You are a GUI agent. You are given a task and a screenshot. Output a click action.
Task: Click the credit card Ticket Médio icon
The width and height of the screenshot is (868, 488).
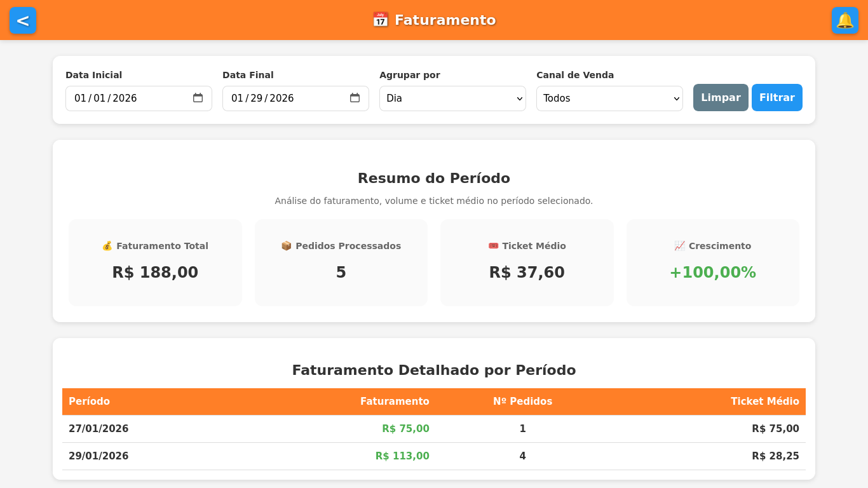[494, 245]
